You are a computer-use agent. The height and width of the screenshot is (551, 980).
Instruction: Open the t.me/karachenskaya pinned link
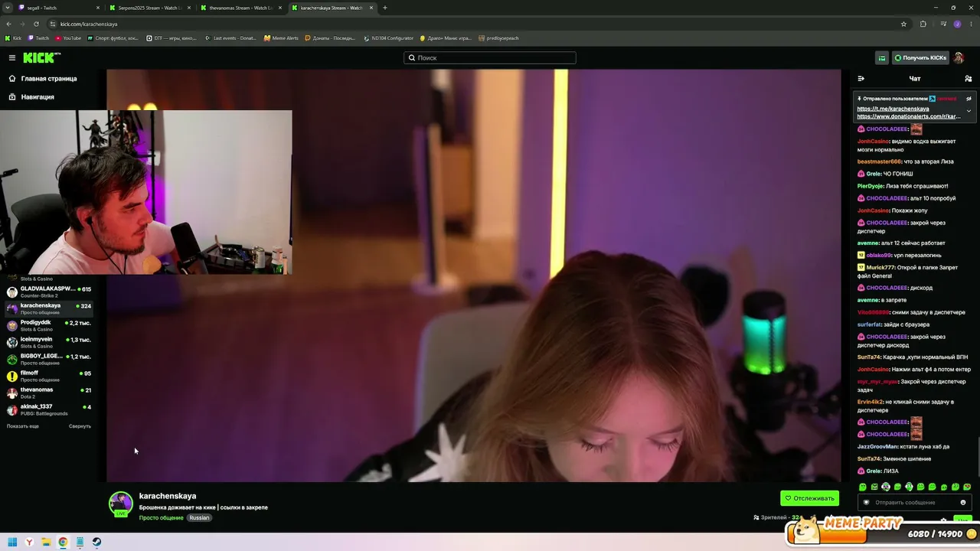pyautogui.click(x=893, y=109)
